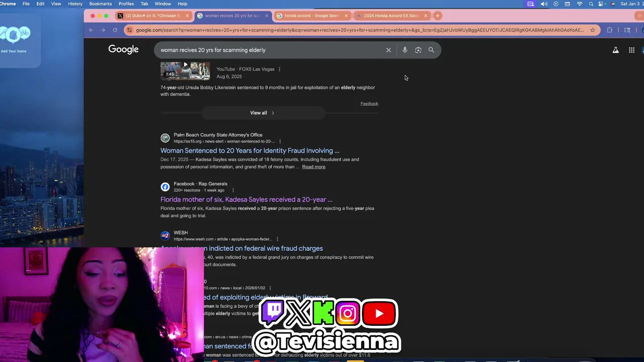The image size is (644, 362).
Task: Go to Google home via logo
Action: click(x=123, y=49)
